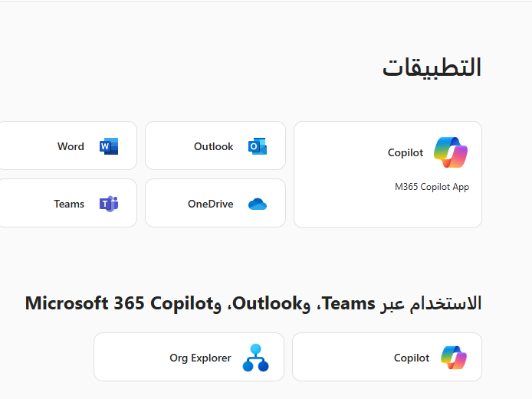Click the Copilot label in the large card
The image size is (532, 399).
(x=406, y=152)
